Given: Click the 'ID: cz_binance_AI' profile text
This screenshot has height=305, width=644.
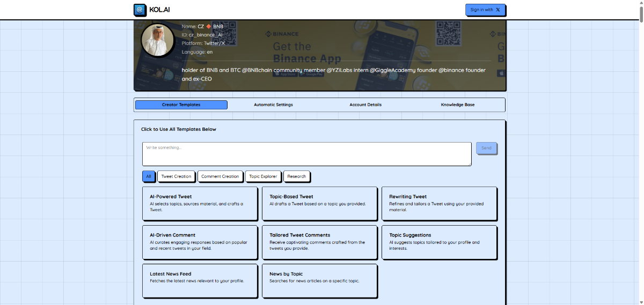Looking at the screenshot, I should 202,35.
